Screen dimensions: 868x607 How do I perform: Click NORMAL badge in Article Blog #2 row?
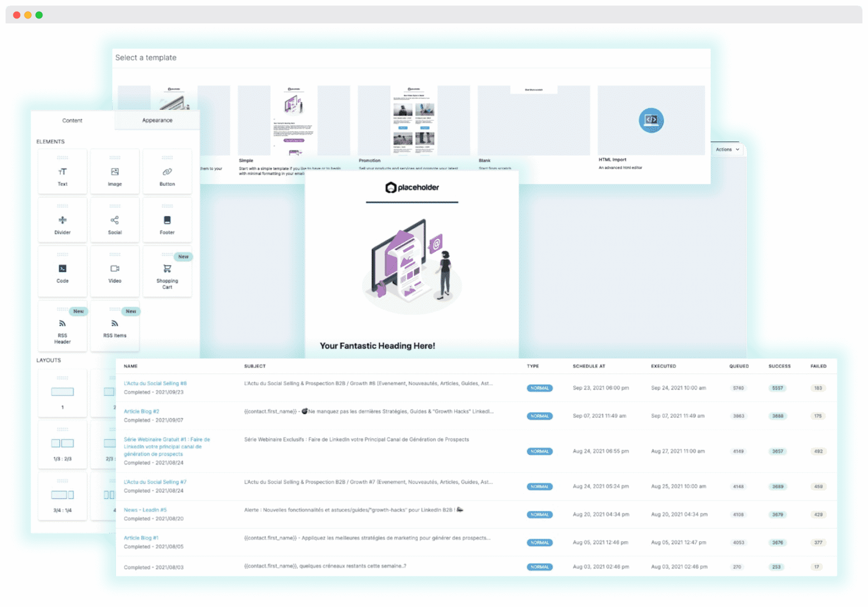point(539,416)
